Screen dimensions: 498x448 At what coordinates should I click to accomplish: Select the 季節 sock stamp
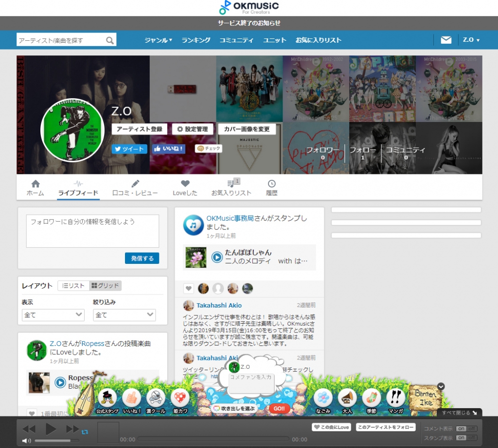[x=372, y=400]
